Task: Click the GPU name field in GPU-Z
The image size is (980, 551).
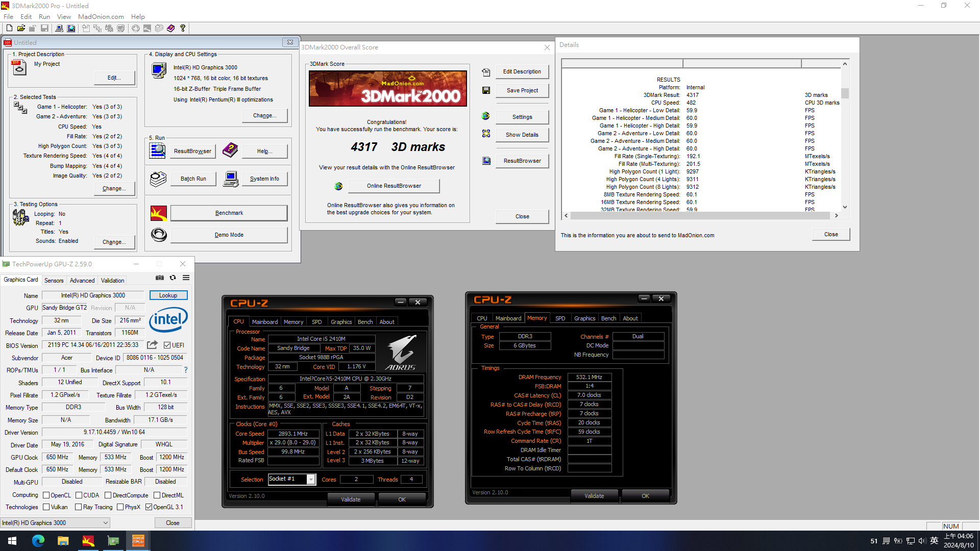Action: 93,295
